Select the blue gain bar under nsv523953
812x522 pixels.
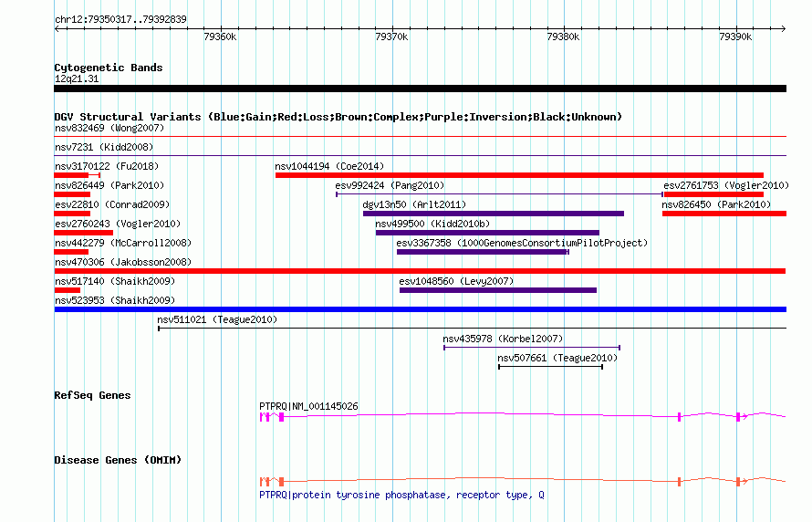[421, 309]
